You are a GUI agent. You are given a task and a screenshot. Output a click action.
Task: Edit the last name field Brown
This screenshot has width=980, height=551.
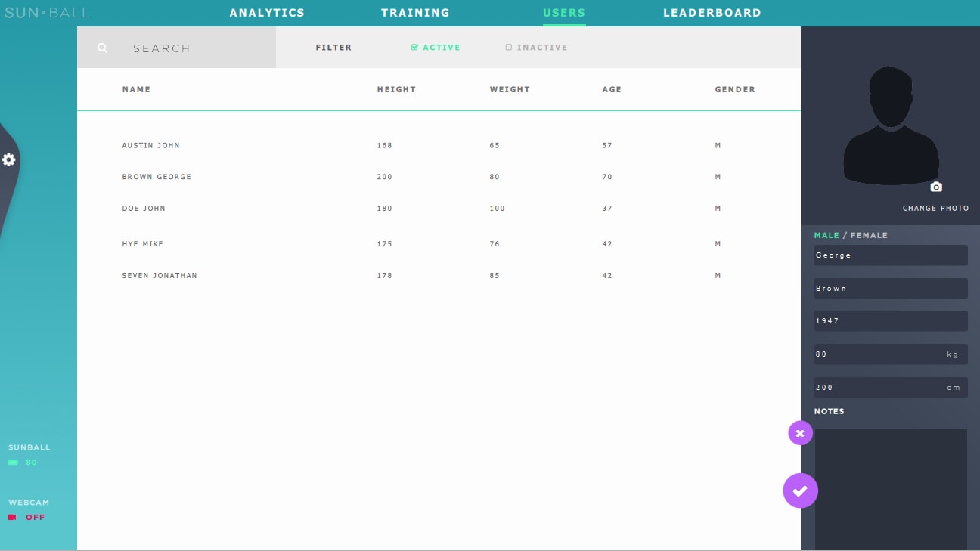click(891, 289)
